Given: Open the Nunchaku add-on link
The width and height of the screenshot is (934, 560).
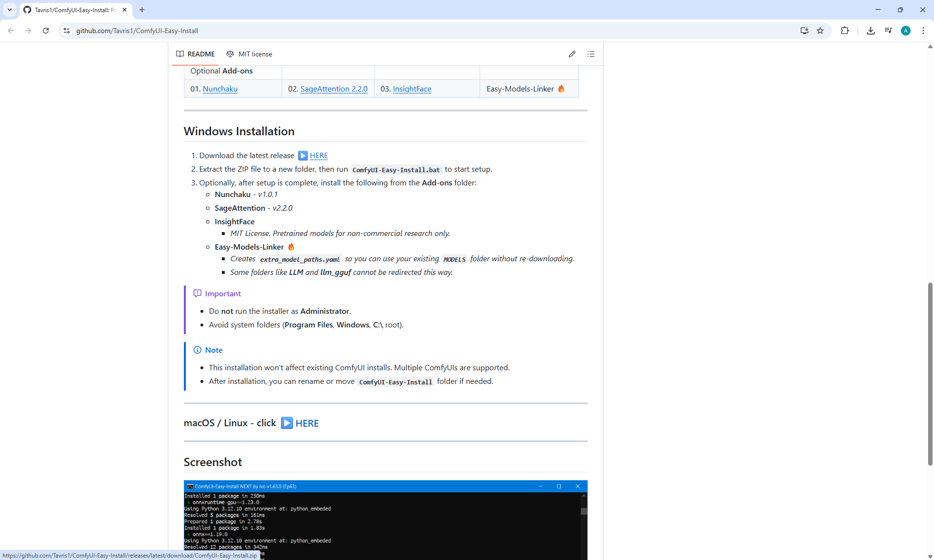Looking at the screenshot, I should [x=220, y=89].
